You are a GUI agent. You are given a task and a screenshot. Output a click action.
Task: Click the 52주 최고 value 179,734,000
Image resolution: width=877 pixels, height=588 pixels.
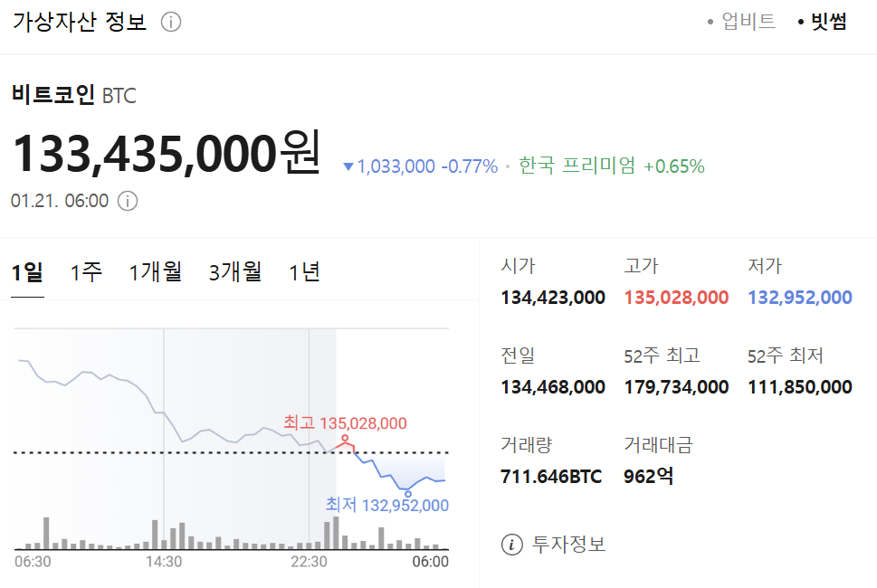676,387
